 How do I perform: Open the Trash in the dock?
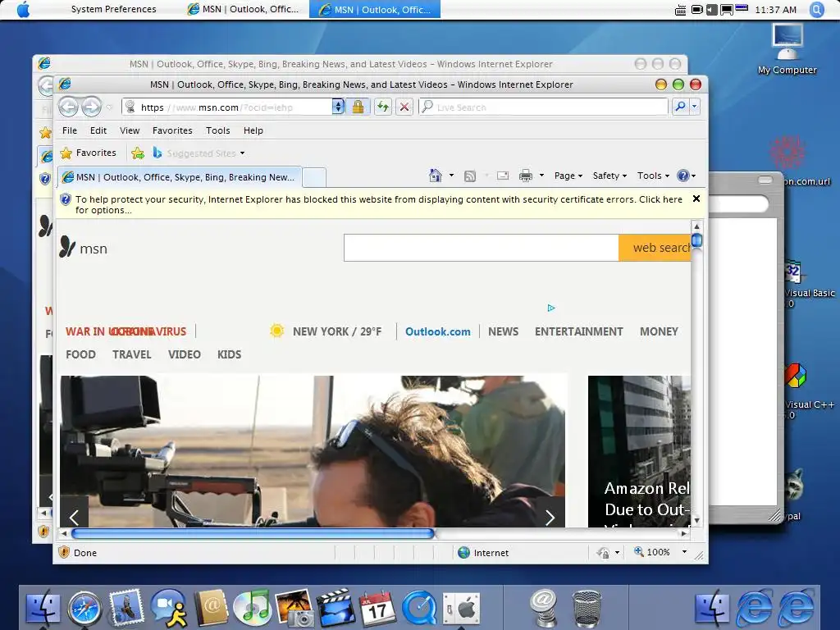pos(587,609)
